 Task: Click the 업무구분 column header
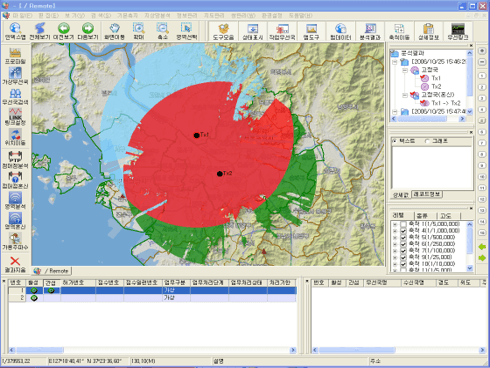coord(176,283)
